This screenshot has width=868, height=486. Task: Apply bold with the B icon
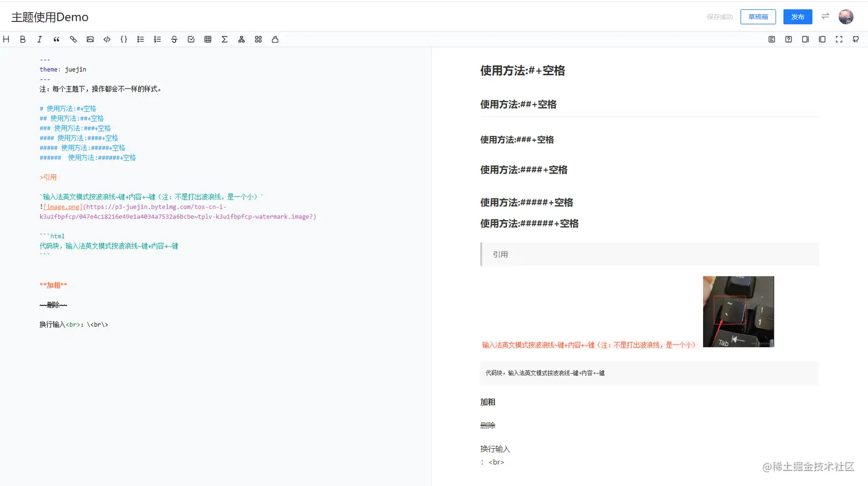pyautogui.click(x=23, y=40)
